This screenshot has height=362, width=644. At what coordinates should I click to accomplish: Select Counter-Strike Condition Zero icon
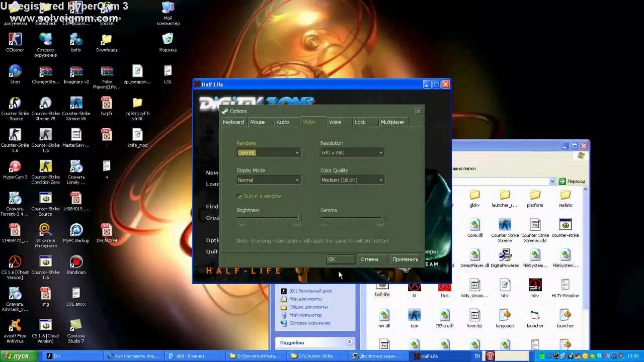click(46, 172)
